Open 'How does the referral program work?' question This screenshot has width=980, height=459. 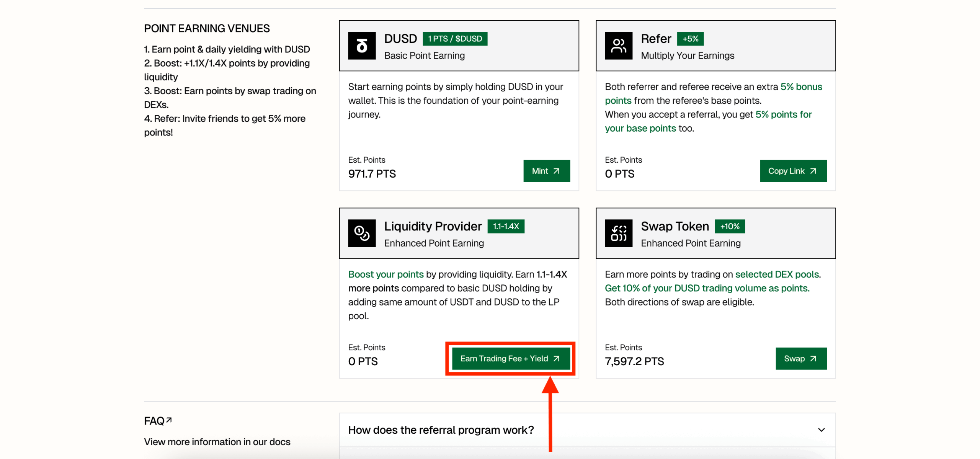coord(441,430)
